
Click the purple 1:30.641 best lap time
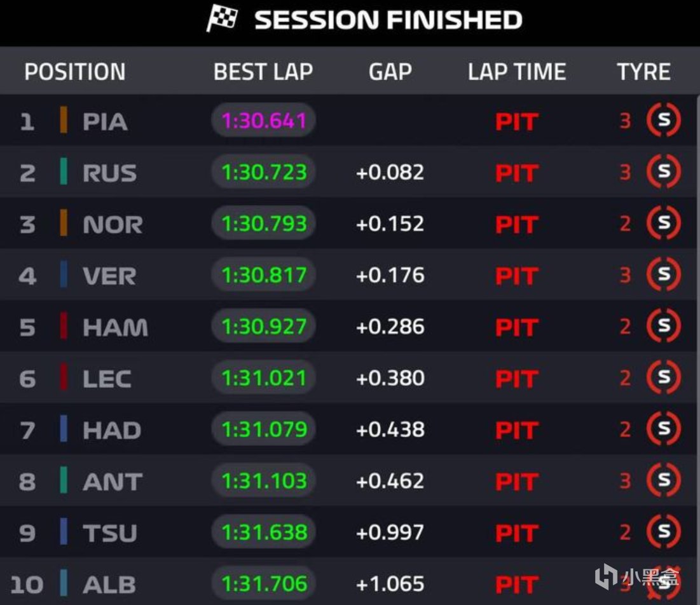264,121
